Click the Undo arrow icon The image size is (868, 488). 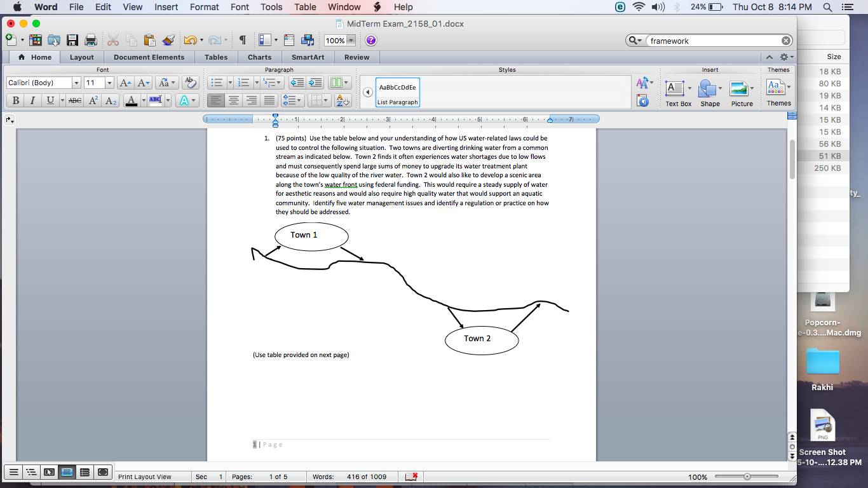pos(190,40)
